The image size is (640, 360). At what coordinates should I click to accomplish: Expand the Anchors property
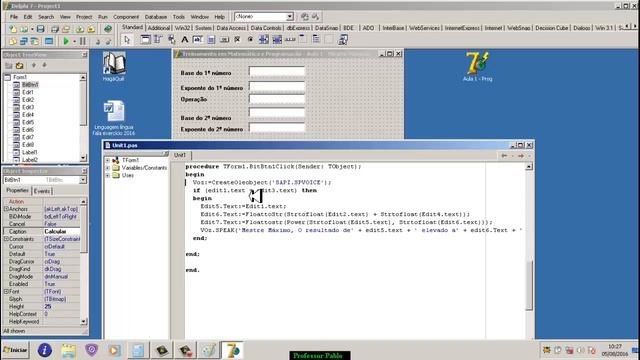(x=6, y=209)
